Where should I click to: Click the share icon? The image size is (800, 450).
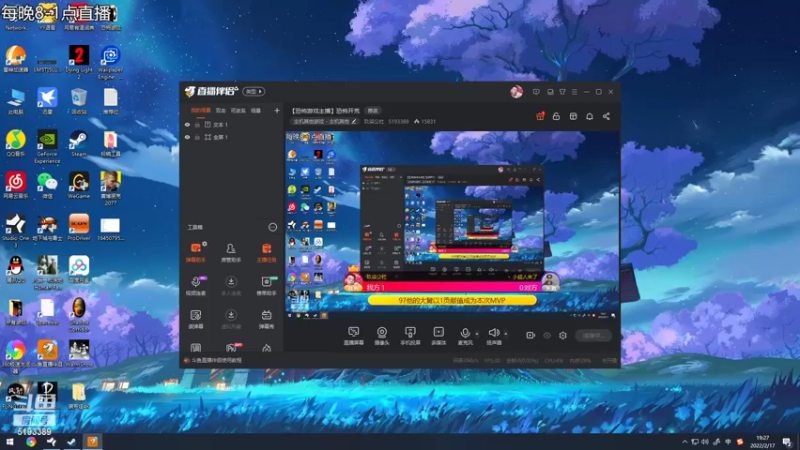(x=606, y=116)
